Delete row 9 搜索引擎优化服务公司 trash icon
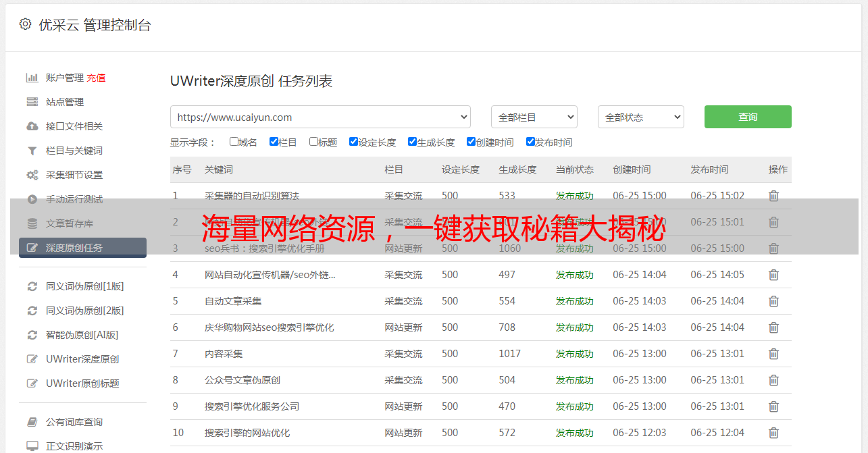Image resolution: width=868 pixels, height=453 pixels. (x=773, y=406)
